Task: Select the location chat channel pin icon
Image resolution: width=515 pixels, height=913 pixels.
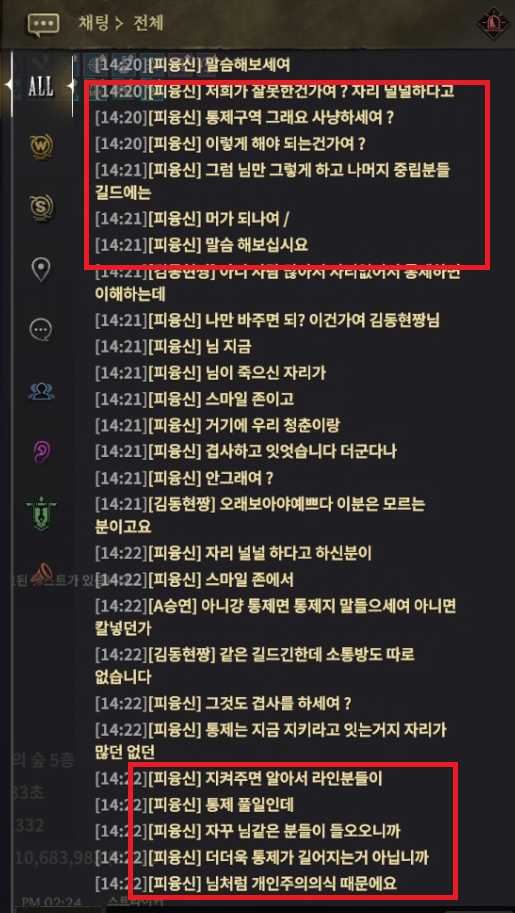Action: (41, 270)
